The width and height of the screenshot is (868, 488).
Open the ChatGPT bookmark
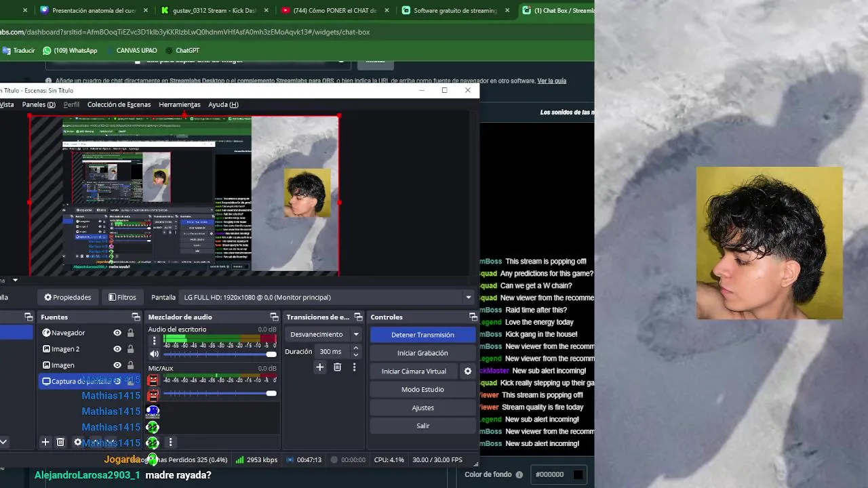(x=182, y=50)
